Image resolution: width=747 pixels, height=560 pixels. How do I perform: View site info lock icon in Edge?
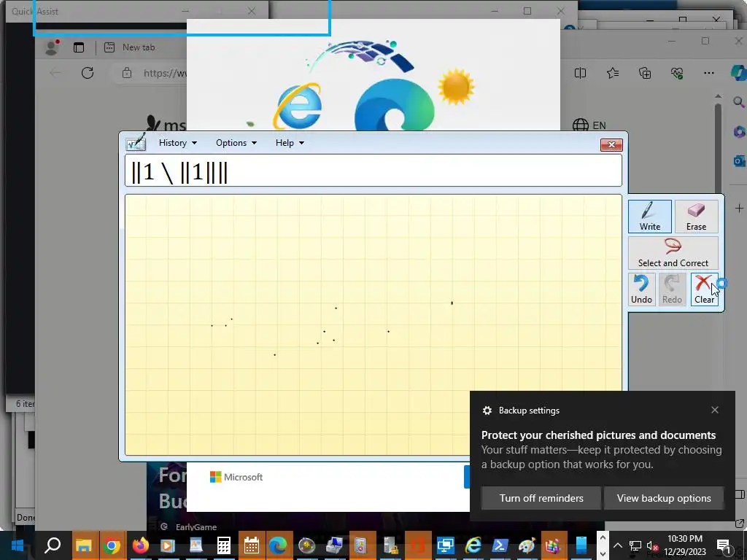[127, 73]
